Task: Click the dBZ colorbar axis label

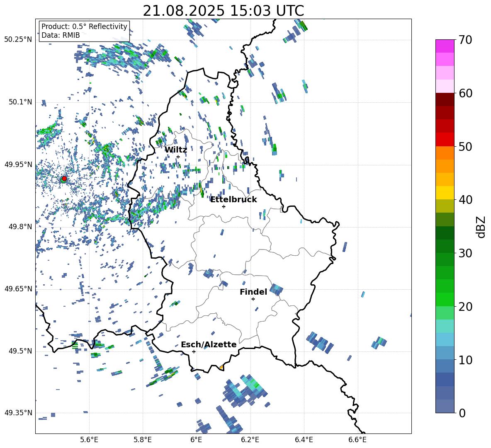Action: pos(481,227)
